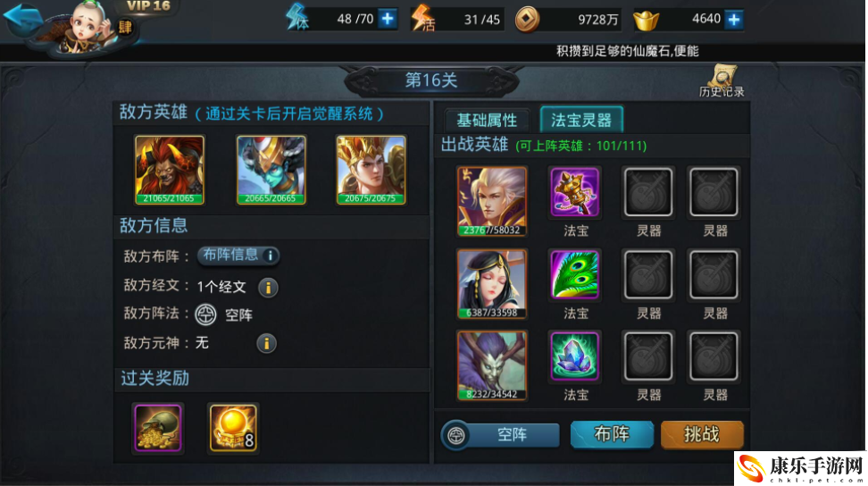Image resolution: width=868 pixels, height=486 pixels.
Task: Click the 挑战 challenge button
Action: point(702,434)
